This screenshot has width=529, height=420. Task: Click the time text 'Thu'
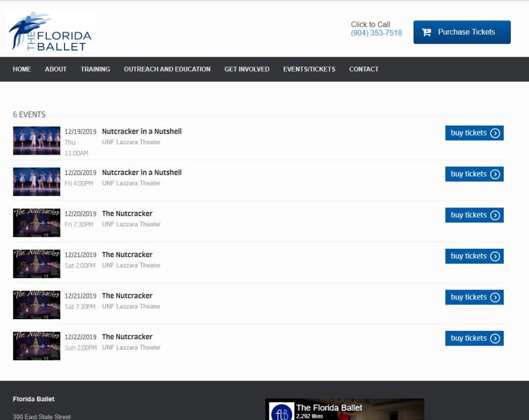(x=70, y=142)
